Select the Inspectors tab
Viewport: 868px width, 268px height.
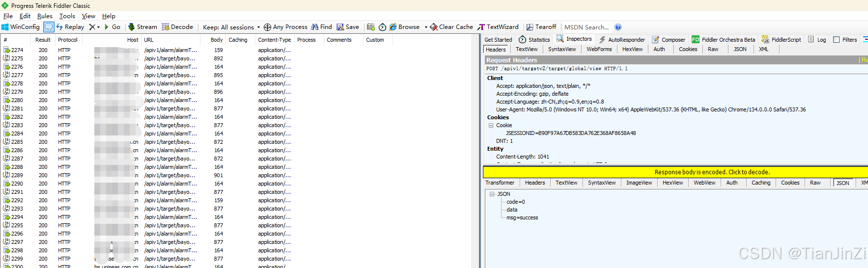click(x=574, y=39)
